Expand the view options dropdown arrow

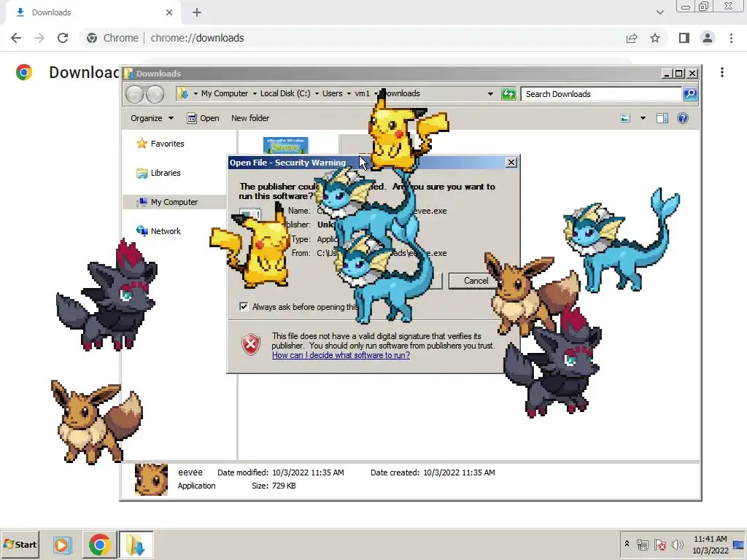[643, 118]
